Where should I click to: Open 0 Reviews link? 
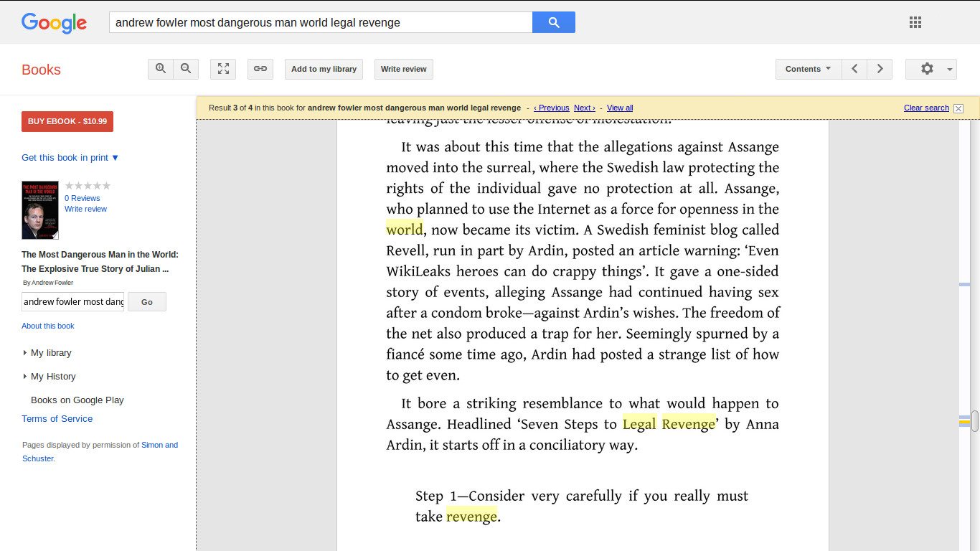click(x=83, y=198)
